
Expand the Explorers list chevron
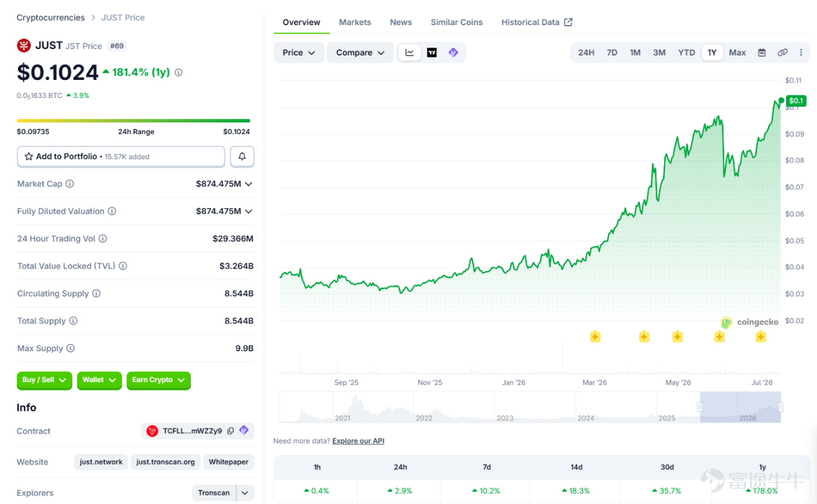[245, 493]
